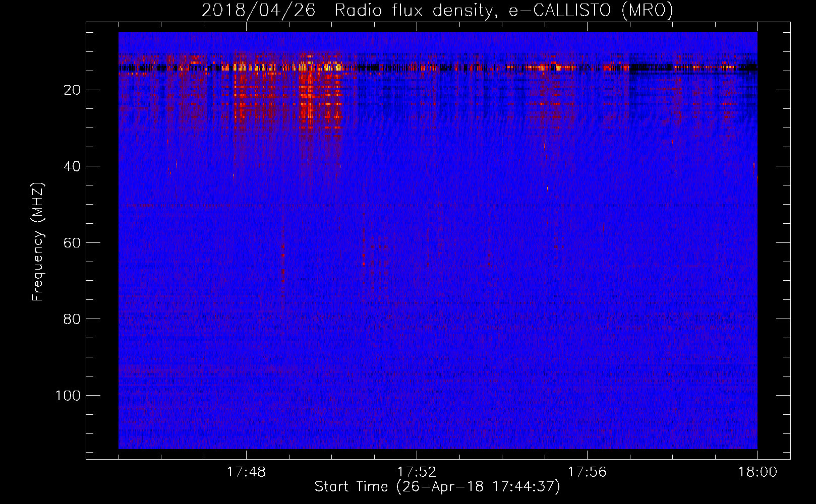Select the 20 MHz frequency tick label
Viewport: 816px width, 504px height.
coord(72,90)
